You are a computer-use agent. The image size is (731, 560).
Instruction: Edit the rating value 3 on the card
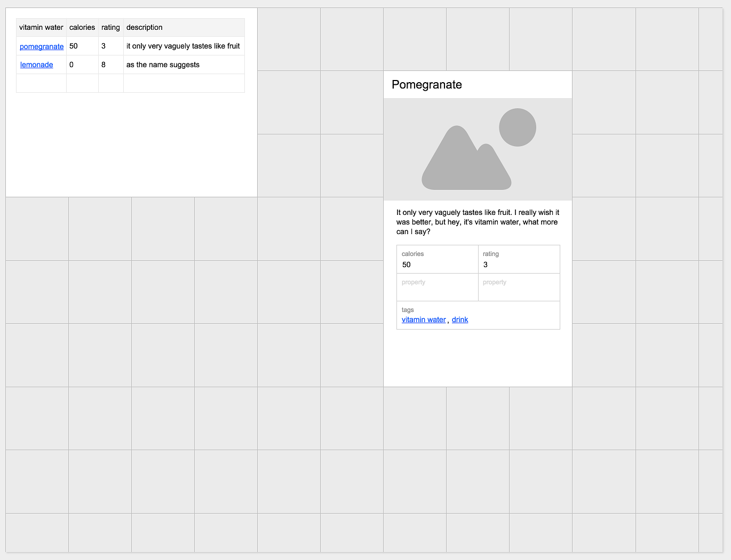pyautogui.click(x=485, y=265)
